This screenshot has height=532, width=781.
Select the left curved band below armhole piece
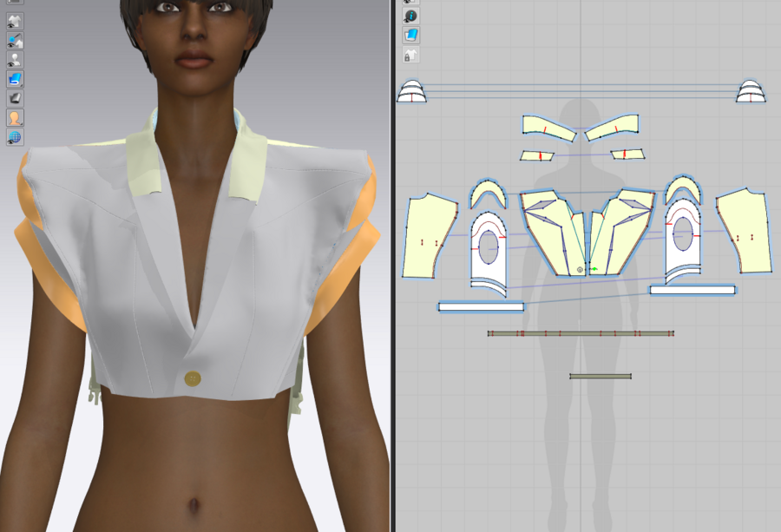(489, 289)
